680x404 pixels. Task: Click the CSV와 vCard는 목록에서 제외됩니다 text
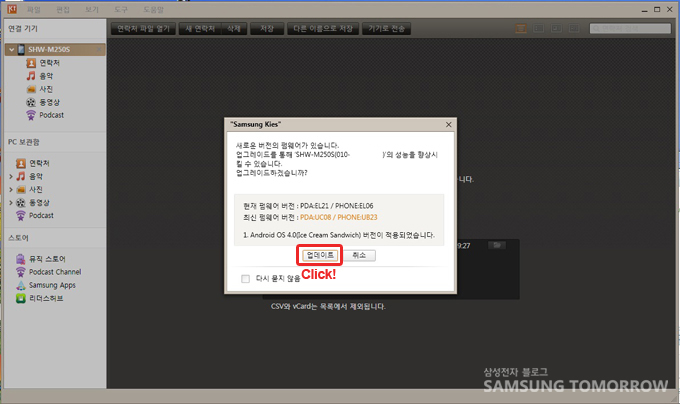[328, 306]
